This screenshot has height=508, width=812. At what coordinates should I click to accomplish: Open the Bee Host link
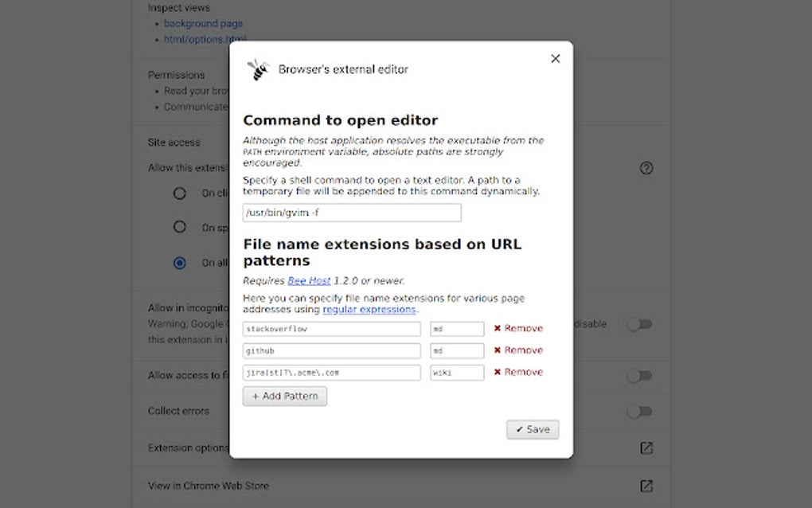coord(309,280)
